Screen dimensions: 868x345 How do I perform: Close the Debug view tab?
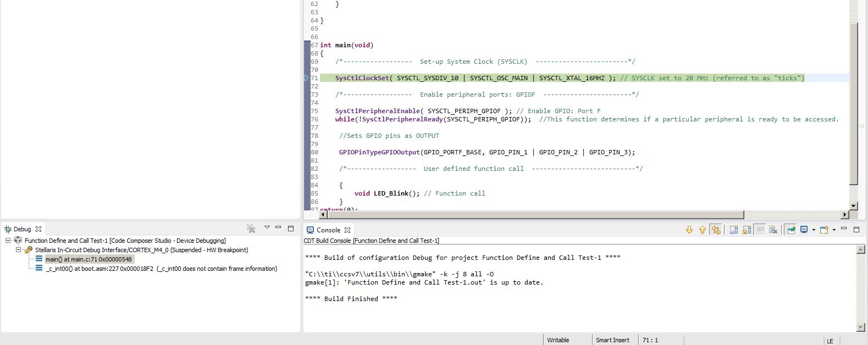pos(38,229)
